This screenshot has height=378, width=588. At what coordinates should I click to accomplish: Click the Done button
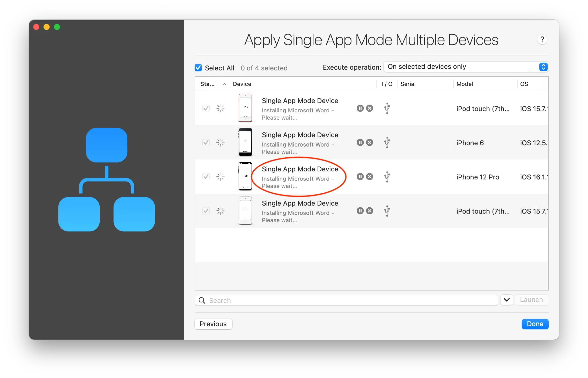click(535, 324)
